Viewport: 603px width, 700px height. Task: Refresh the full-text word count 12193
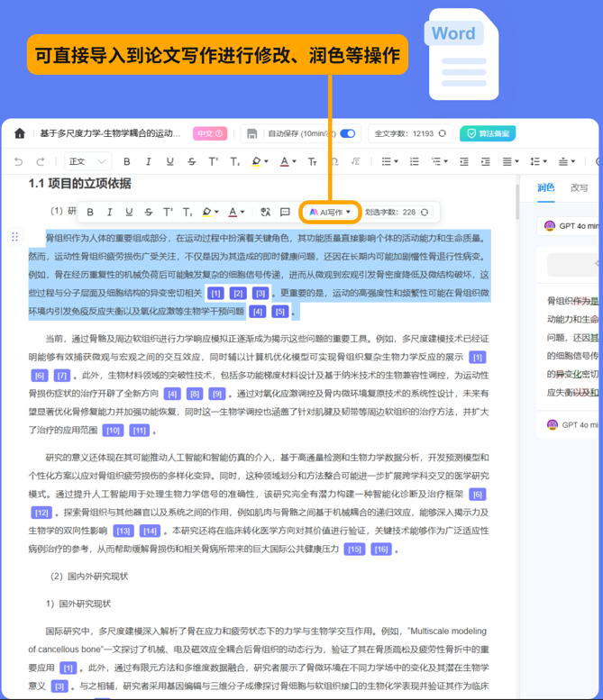pos(443,133)
